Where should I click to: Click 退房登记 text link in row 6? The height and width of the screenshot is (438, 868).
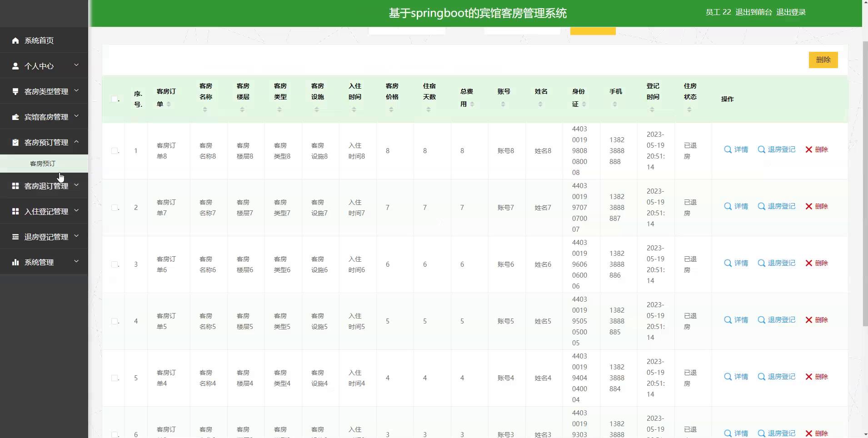pyautogui.click(x=781, y=433)
